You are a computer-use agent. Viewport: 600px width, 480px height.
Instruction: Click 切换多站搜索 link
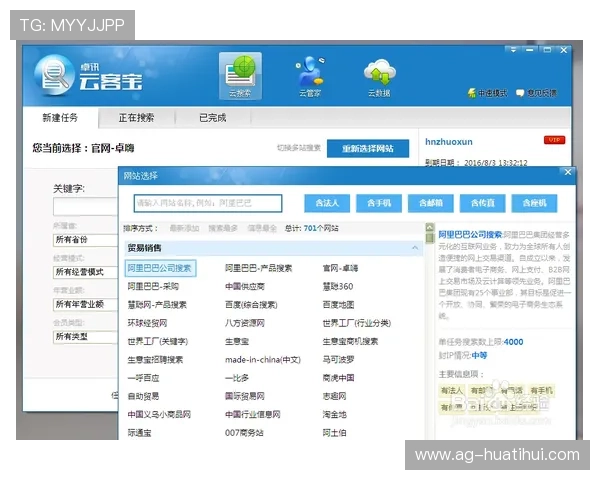299,148
